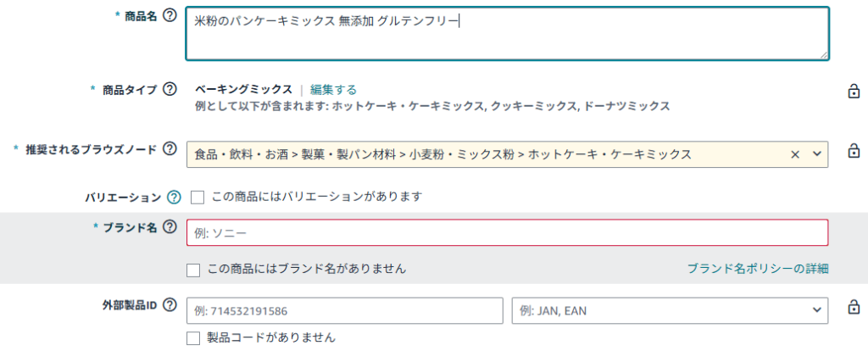Tick 製品コードがありません checkbox
The width and height of the screenshot is (868, 351).
pyautogui.click(x=193, y=337)
